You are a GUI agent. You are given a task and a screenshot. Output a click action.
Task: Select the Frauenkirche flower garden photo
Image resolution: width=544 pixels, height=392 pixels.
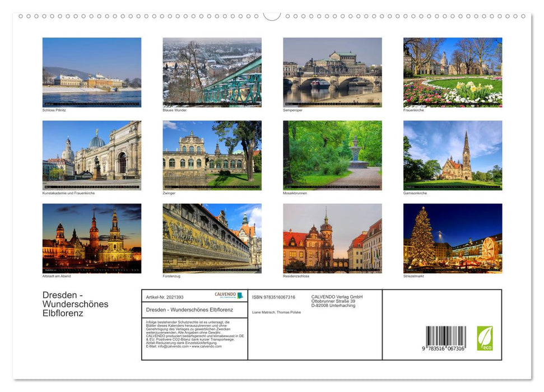(x=452, y=72)
